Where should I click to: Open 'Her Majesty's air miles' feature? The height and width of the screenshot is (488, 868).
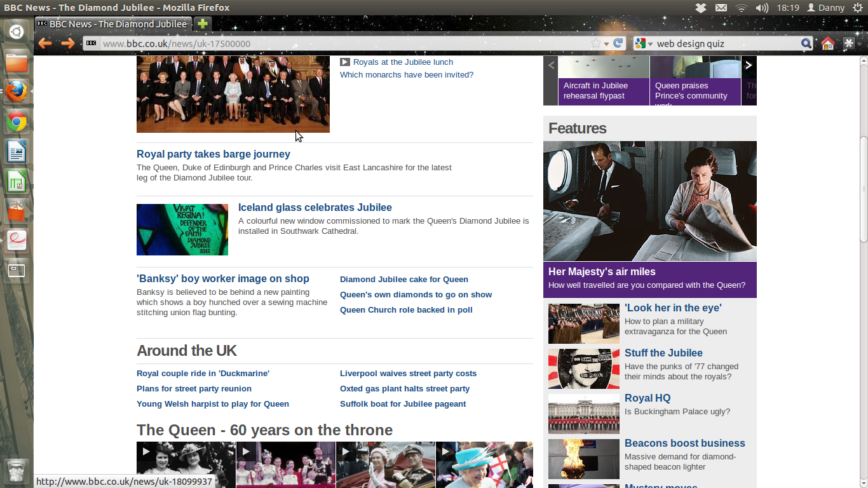[602, 271]
